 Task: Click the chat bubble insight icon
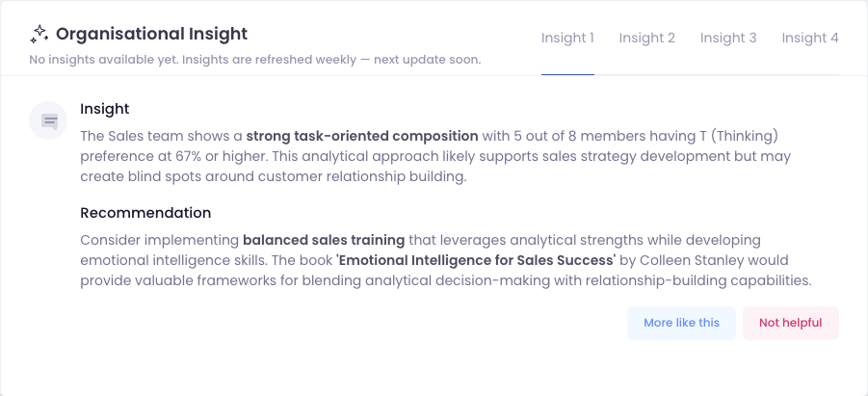48,120
